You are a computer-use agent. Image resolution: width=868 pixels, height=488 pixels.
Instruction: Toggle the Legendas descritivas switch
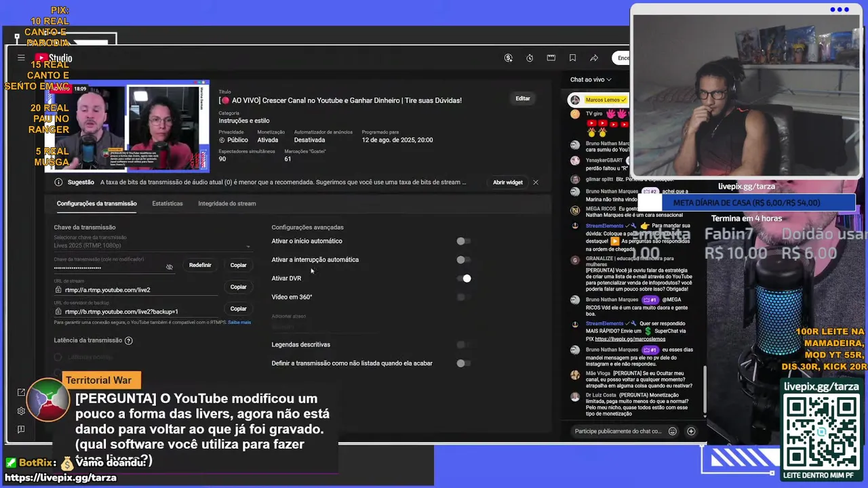click(x=464, y=344)
